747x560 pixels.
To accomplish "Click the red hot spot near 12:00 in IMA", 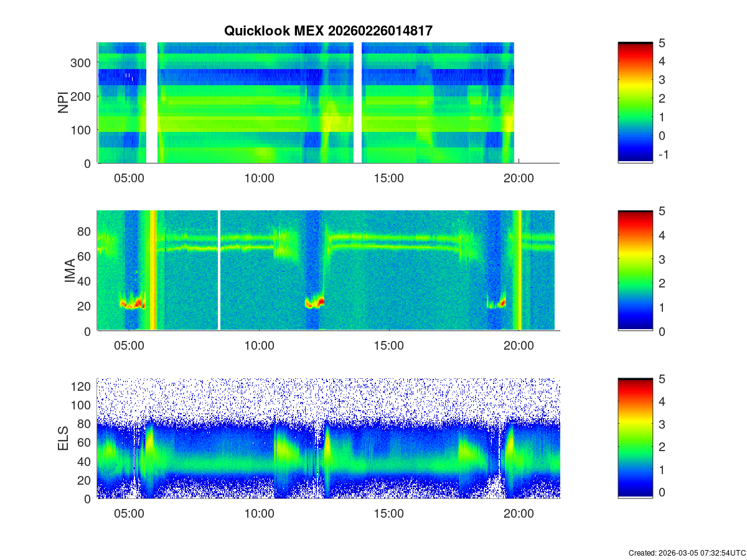I will pyautogui.click(x=320, y=302).
